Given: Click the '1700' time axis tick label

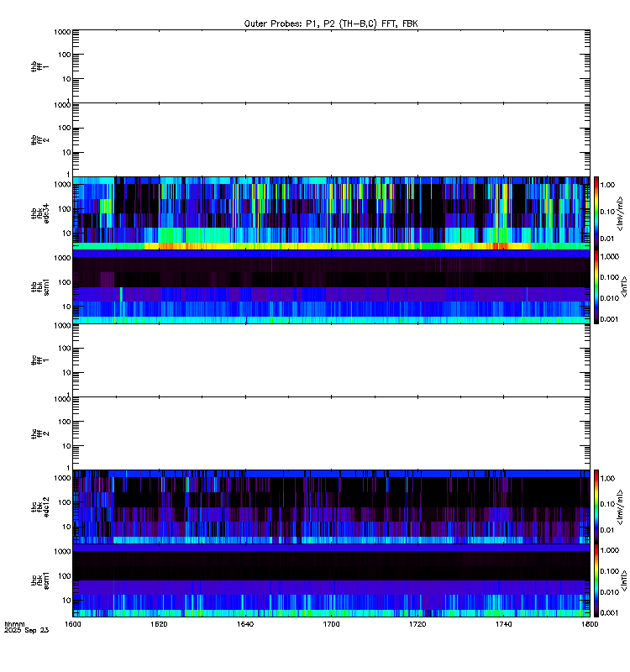Looking at the screenshot, I should (331, 624).
